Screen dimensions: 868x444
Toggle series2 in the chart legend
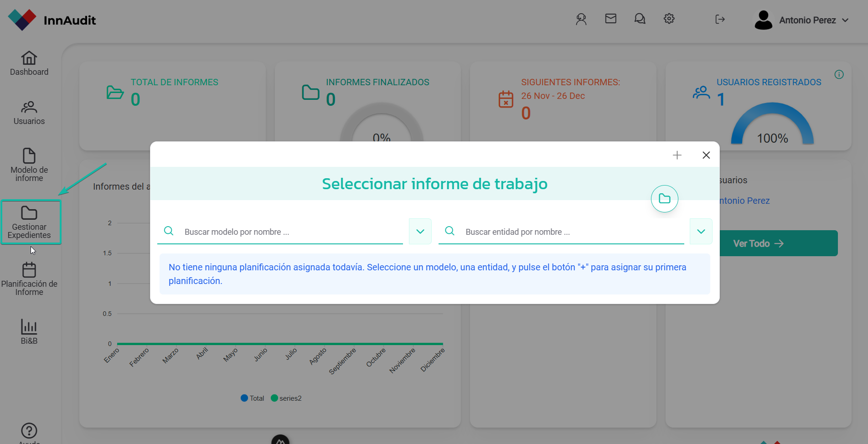286,398
